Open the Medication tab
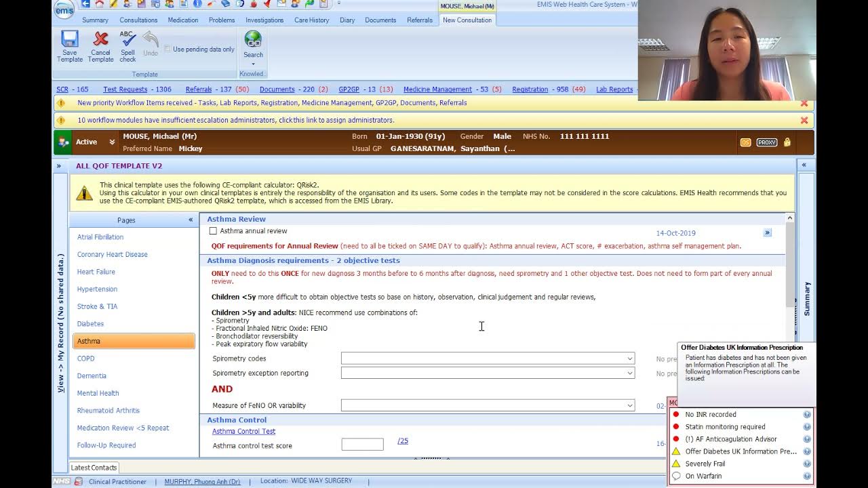This screenshot has height=488, width=868. pos(183,20)
